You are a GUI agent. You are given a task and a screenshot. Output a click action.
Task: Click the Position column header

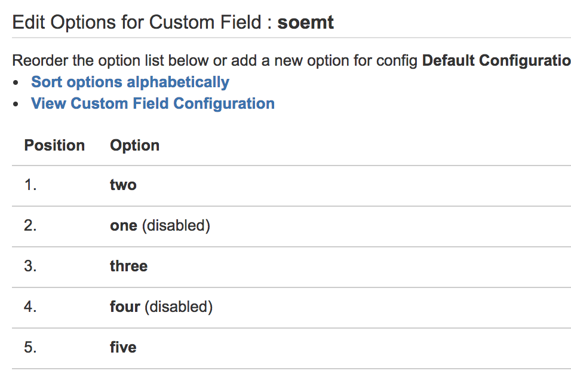pyautogui.click(x=54, y=145)
